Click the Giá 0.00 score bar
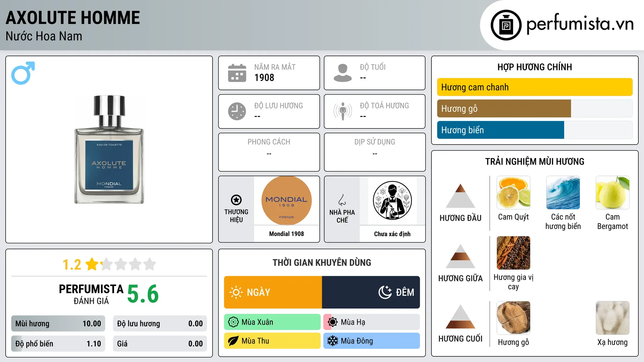This screenshot has width=644, height=362. click(x=160, y=344)
